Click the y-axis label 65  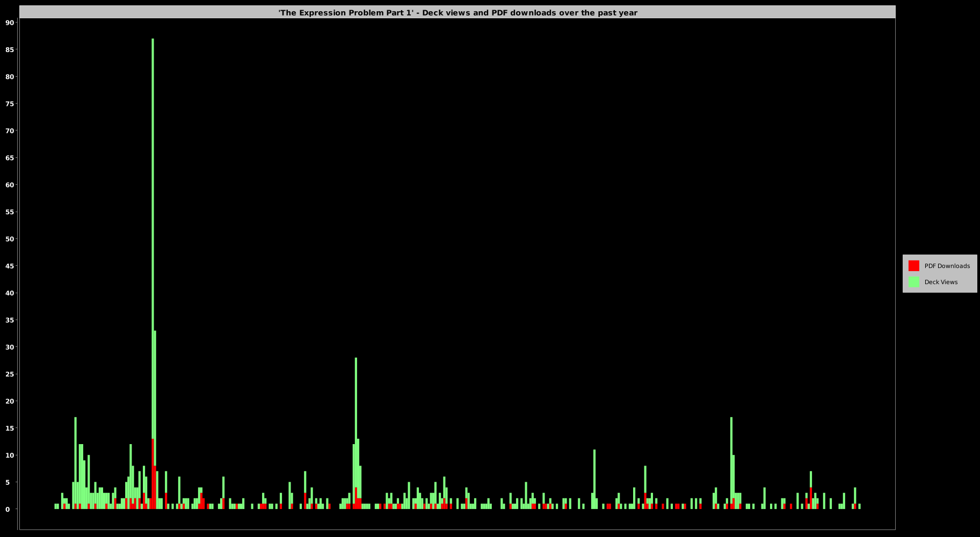coord(10,158)
